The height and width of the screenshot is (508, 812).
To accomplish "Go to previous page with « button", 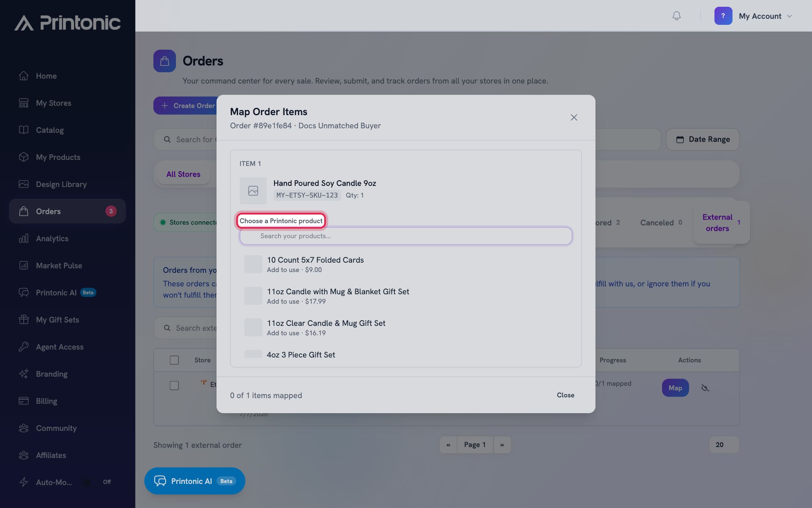I will (448, 445).
